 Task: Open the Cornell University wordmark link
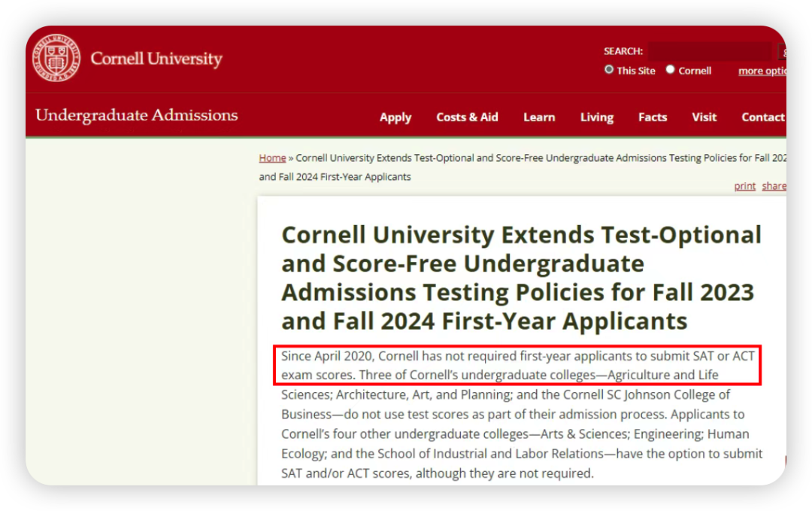[x=156, y=59]
